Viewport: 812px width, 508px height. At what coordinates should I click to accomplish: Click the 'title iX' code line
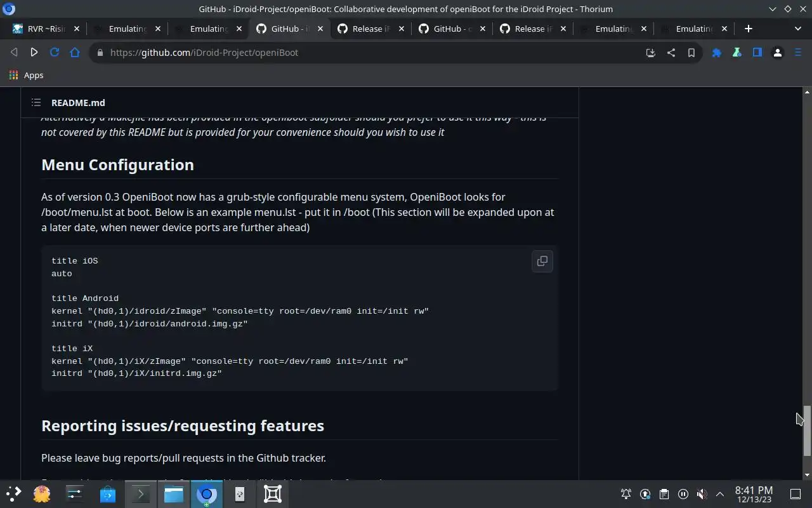click(72, 349)
